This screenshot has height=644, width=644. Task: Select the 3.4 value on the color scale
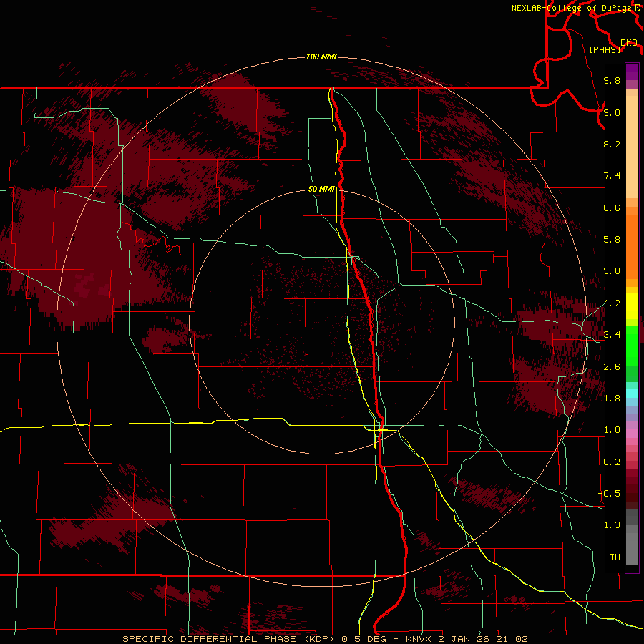612,335
